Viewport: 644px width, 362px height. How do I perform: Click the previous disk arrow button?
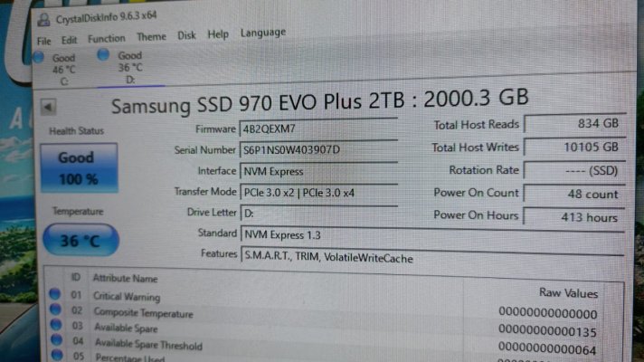click(x=48, y=108)
